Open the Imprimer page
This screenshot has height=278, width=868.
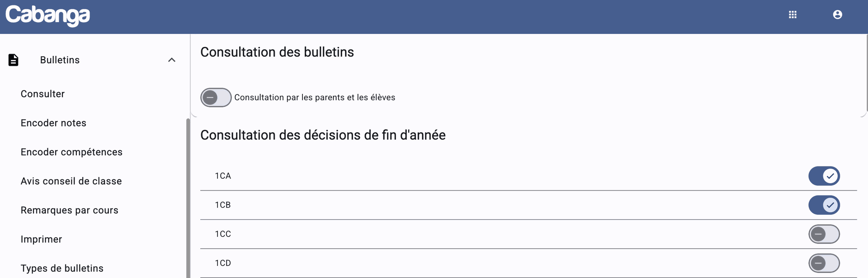41,239
